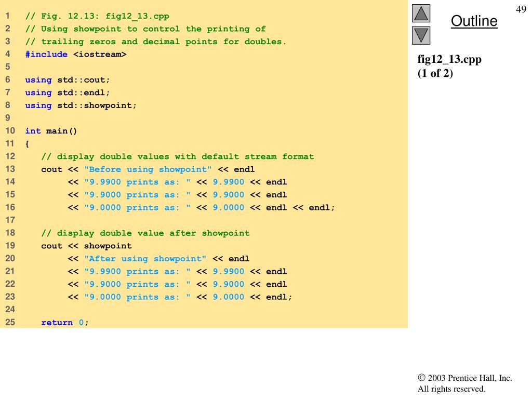
Task: Click the 9.9000 numeric literal on line 22
Action: [x=229, y=284]
